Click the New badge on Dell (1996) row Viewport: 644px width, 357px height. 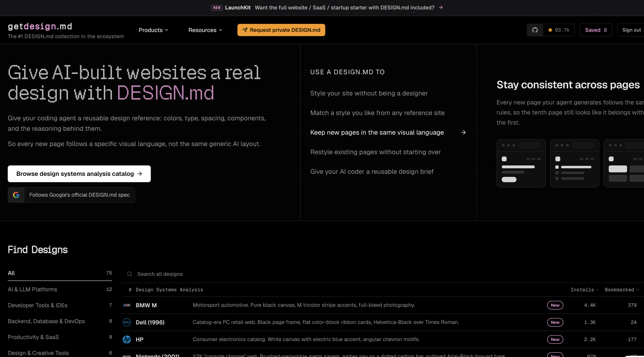coord(555,322)
